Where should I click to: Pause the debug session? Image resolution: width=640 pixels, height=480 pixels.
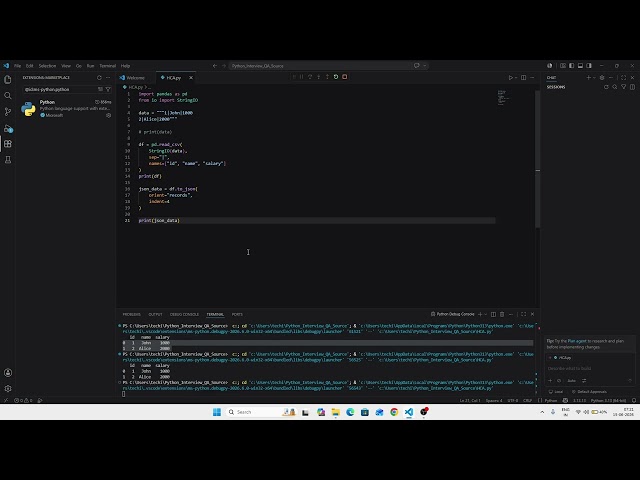[x=301, y=77]
